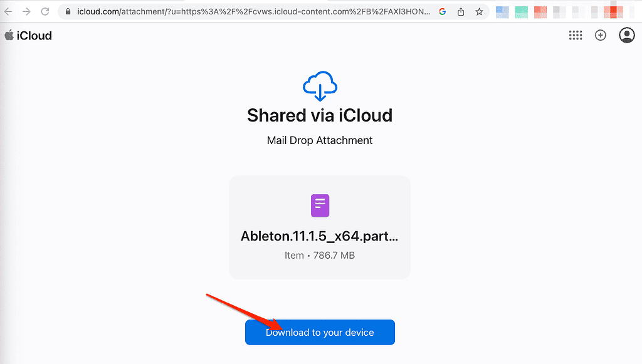Click the forward navigation arrow
642x364 pixels.
tap(26, 11)
